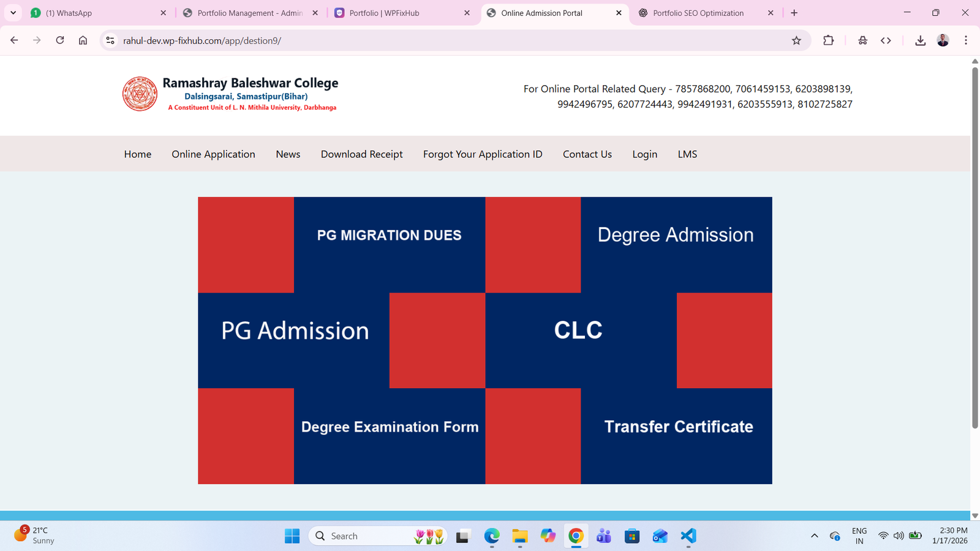
Task: Open the Extensions puzzle icon
Action: 828,40
